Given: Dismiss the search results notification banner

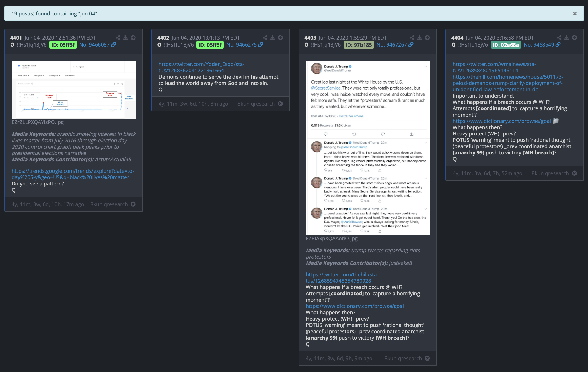Looking at the screenshot, I should click(575, 13).
